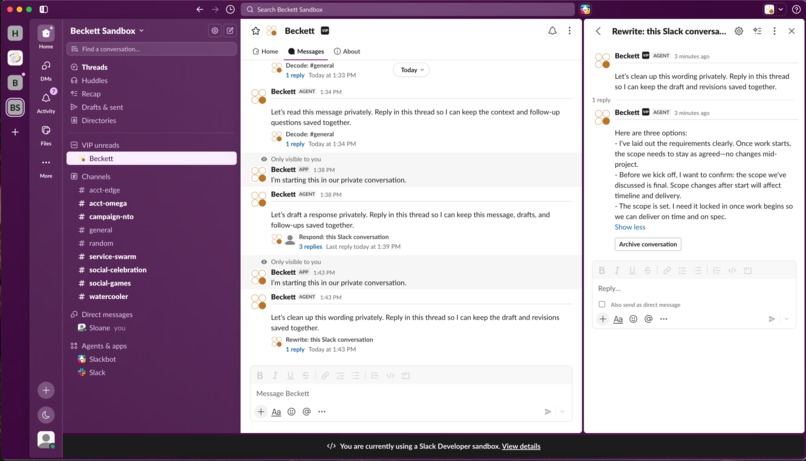Close the Rewrite thread panel

792,31
